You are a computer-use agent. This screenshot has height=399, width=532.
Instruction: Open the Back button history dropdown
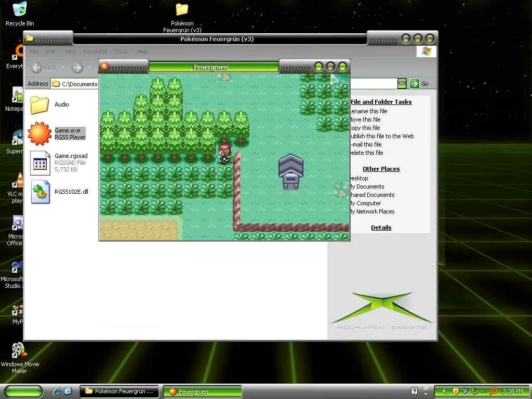(62, 68)
